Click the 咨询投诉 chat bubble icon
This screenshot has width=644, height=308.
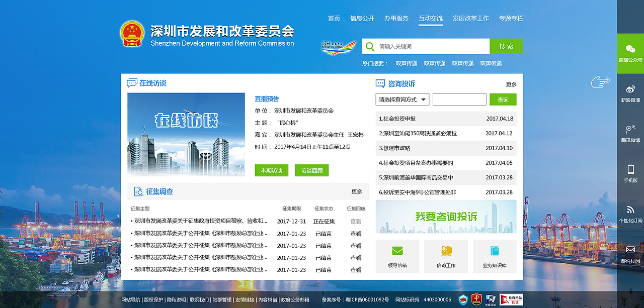[x=380, y=84]
